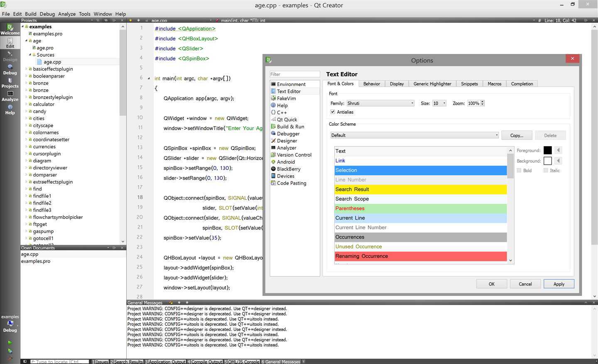Screen dimensions: 598x364
Task: Click the Filter field in Options
Action: point(295,74)
